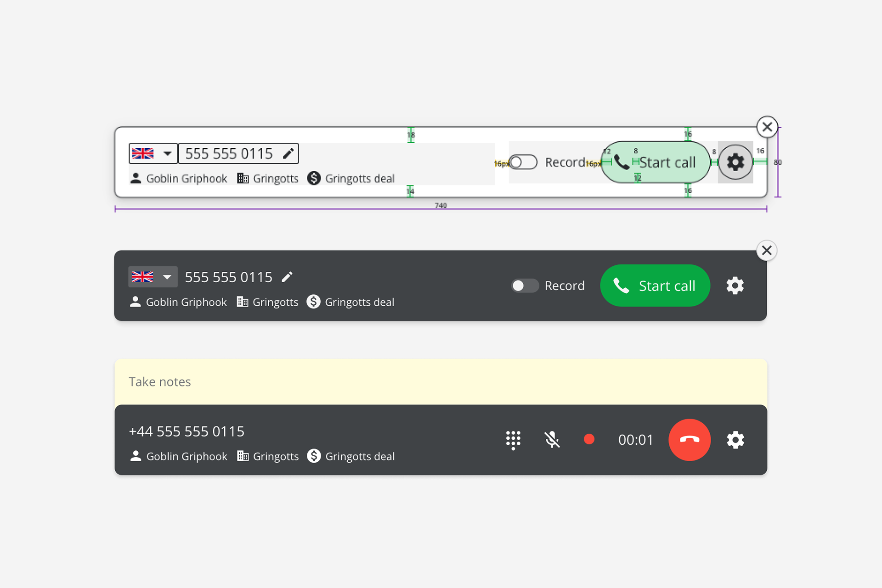Click the red recording indicator dot

(x=589, y=440)
